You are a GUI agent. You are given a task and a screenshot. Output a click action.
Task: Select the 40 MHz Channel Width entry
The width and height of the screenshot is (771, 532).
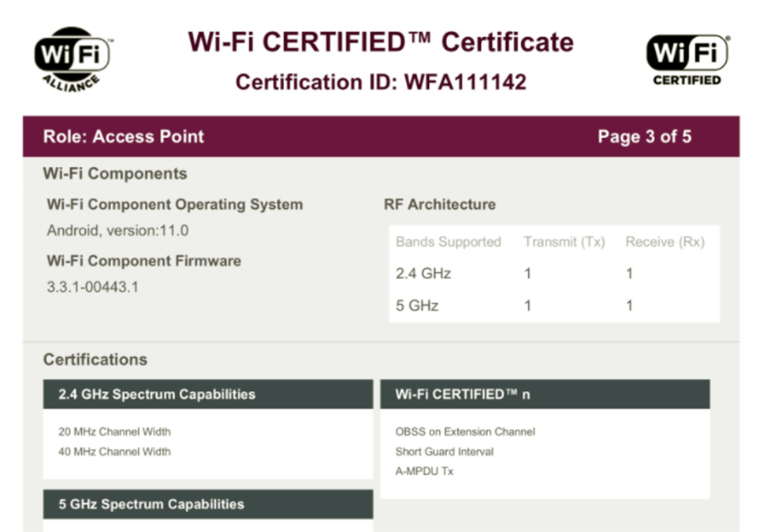[114, 452]
